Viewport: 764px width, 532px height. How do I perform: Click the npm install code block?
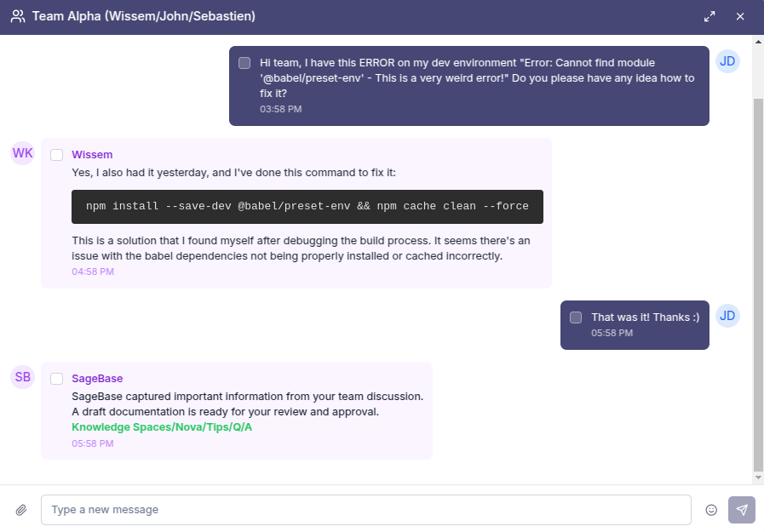307,207
